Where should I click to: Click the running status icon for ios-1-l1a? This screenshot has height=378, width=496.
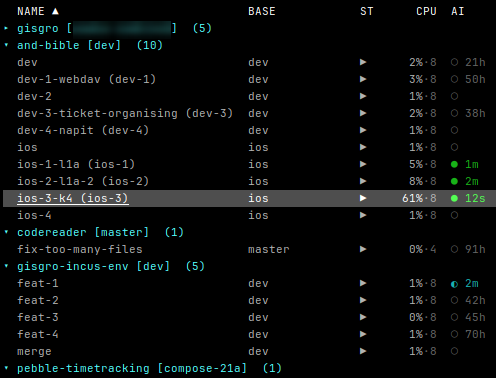coord(363,164)
